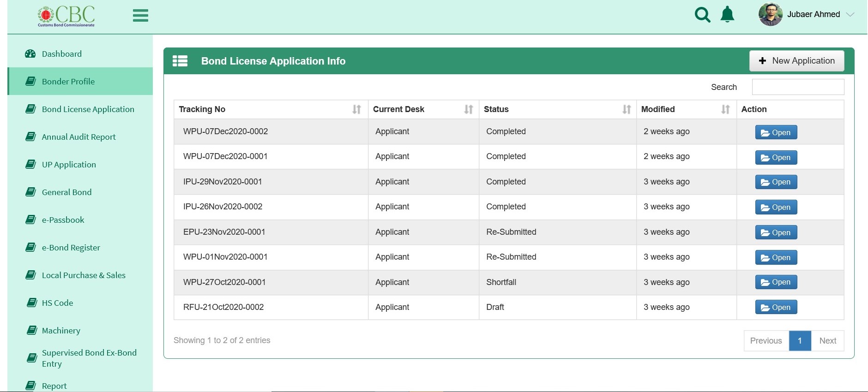Click the Bond License Application book icon
868x392 pixels.
point(30,109)
